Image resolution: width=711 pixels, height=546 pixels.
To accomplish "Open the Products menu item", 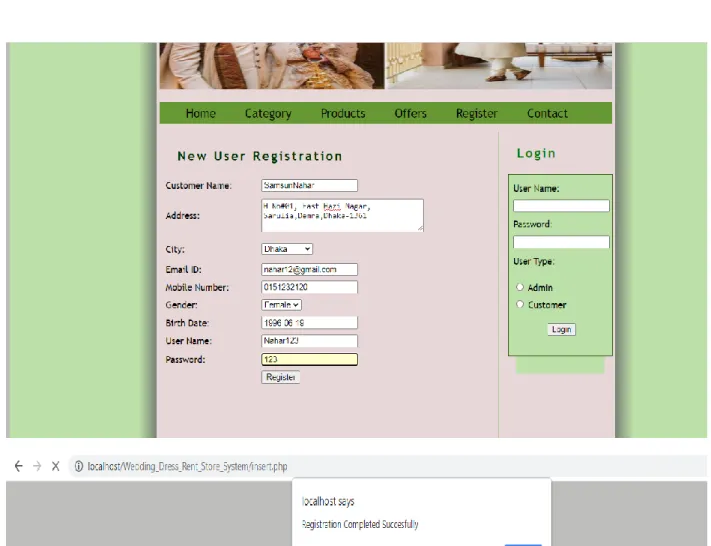I will pyautogui.click(x=343, y=113).
